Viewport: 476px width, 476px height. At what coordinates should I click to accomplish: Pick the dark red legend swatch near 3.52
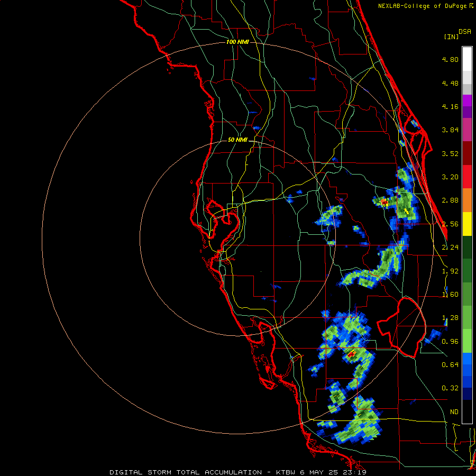pos(467,153)
